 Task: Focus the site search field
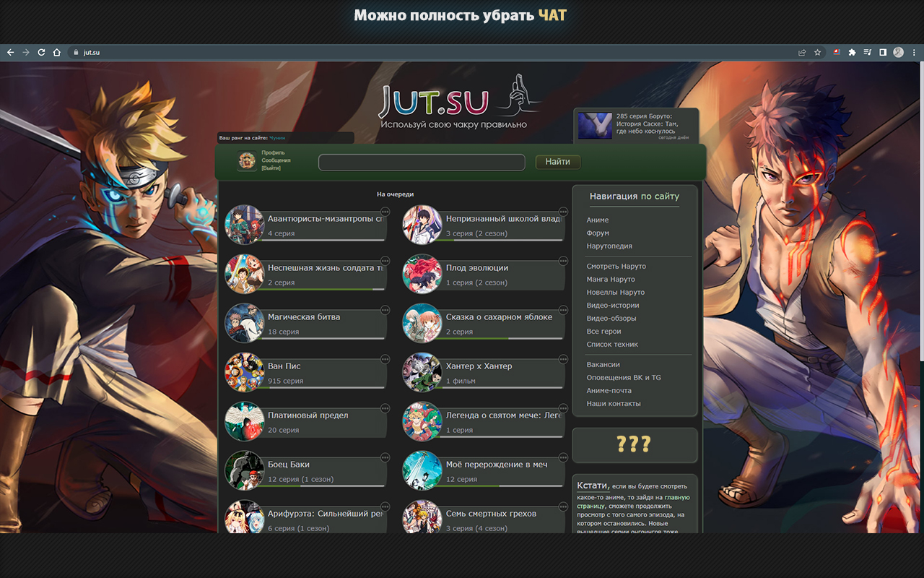(x=422, y=162)
